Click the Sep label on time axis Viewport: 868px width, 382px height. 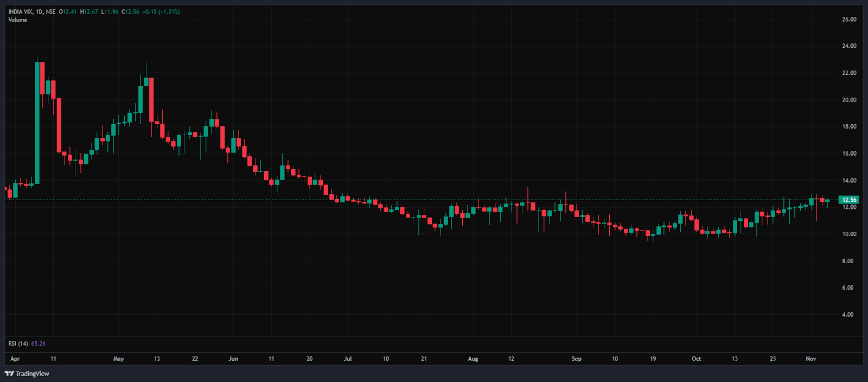tap(576, 359)
